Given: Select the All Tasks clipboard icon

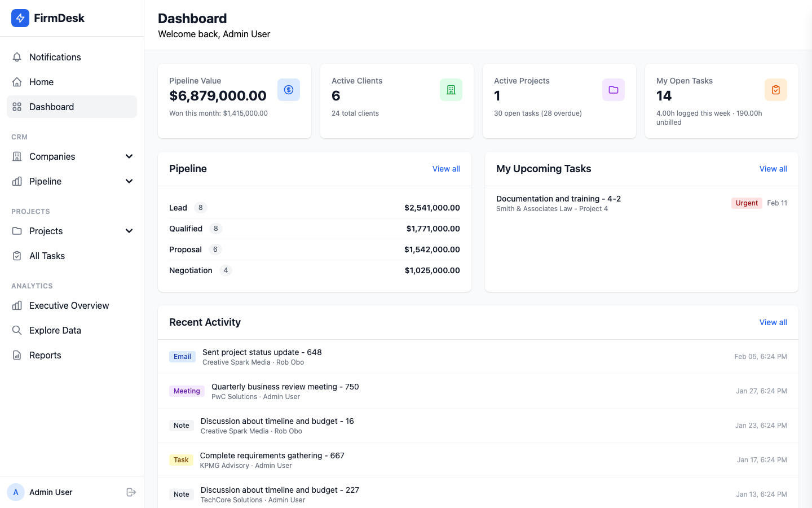Looking at the screenshot, I should click(x=17, y=256).
